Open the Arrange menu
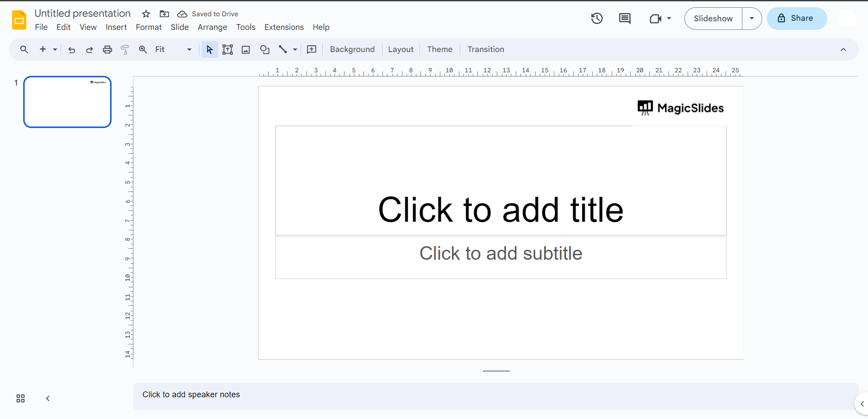This screenshot has width=868, height=419. pos(212,27)
